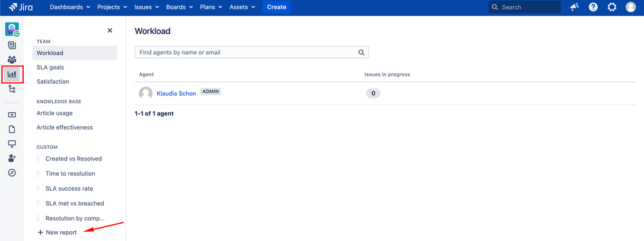Viewport: 644px width, 241px height.
Task: Click the Find agents search field
Action: coord(252,53)
